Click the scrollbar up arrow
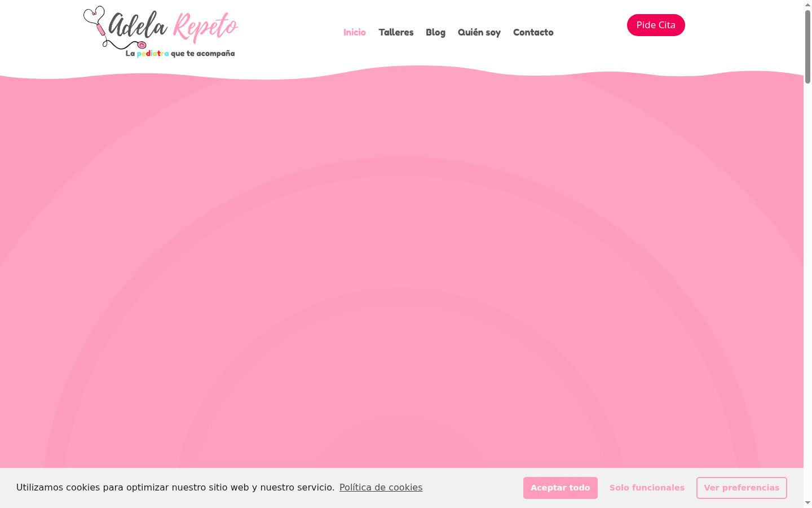This screenshot has height=508, width=812. click(x=807, y=4)
